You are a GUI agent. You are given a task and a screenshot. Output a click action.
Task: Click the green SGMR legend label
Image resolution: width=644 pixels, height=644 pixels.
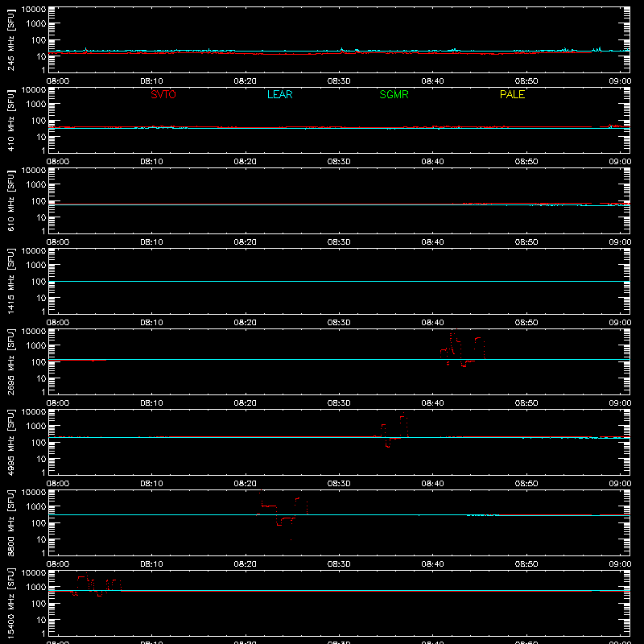tap(394, 94)
